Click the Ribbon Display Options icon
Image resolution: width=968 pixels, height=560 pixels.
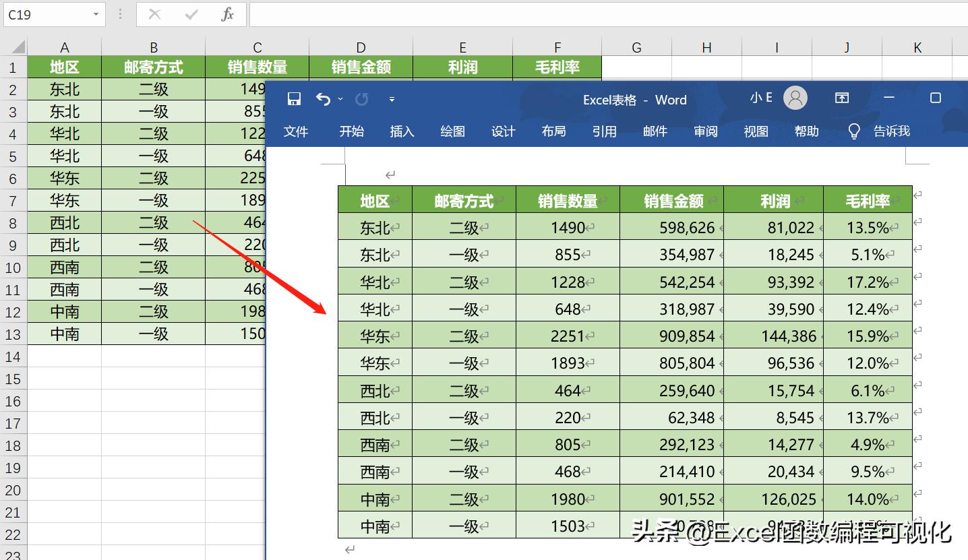841,98
